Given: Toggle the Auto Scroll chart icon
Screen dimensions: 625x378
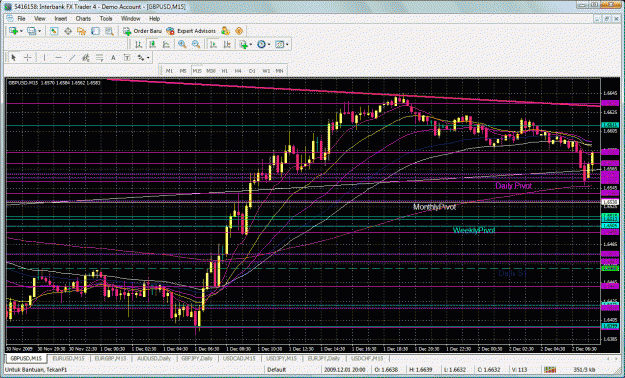Looking at the screenshot, I should click(x=213, y=45).
